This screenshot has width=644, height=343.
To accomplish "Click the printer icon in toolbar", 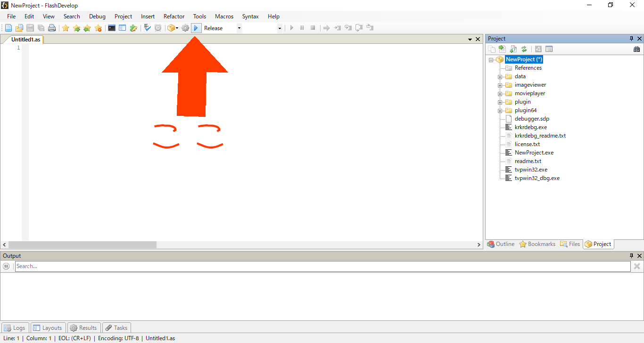I will pos(52,28).
